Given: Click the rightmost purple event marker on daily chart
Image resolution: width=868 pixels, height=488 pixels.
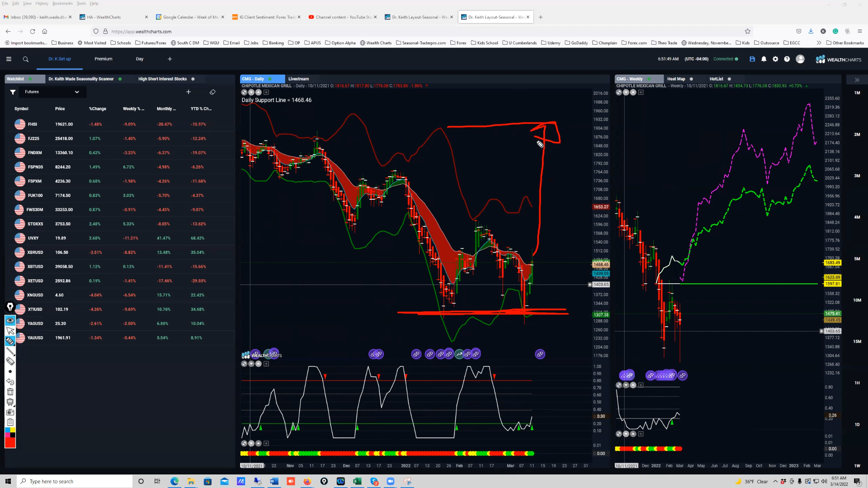Looking at the screenshot, I should tap(540, 354).
